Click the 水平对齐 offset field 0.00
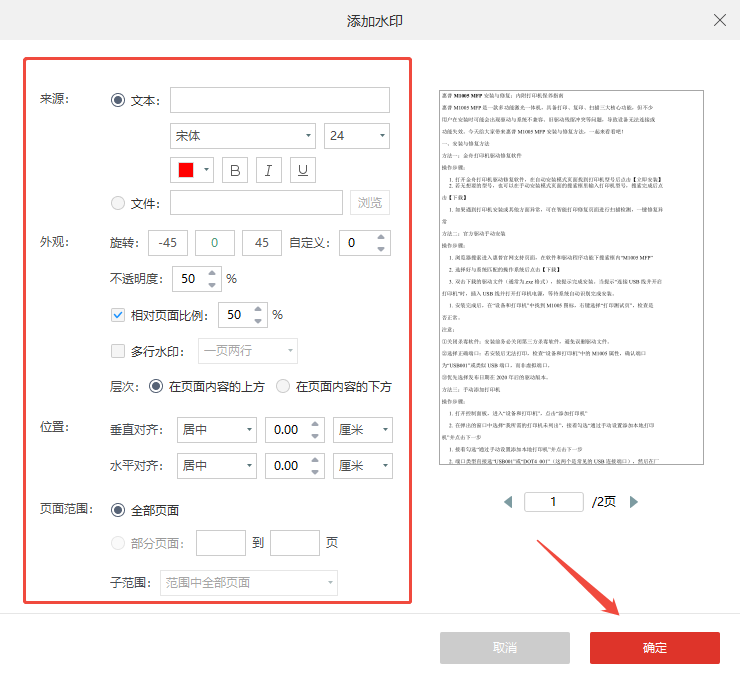The height and width of the screenshot is (683, 740). (x=287, y=466)
